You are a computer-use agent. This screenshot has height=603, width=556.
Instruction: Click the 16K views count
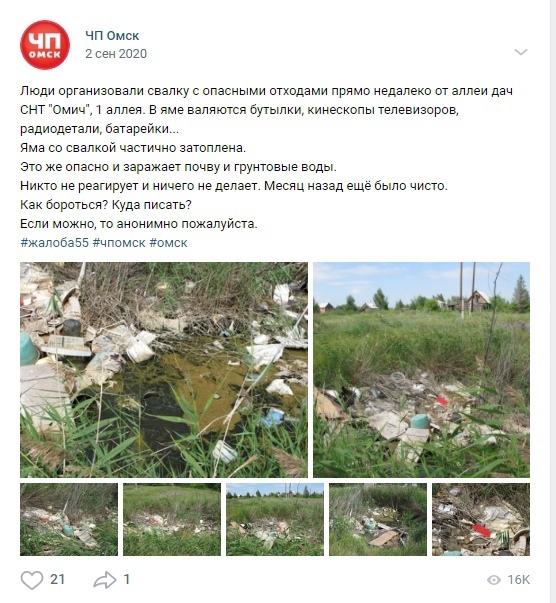[518, 580]
